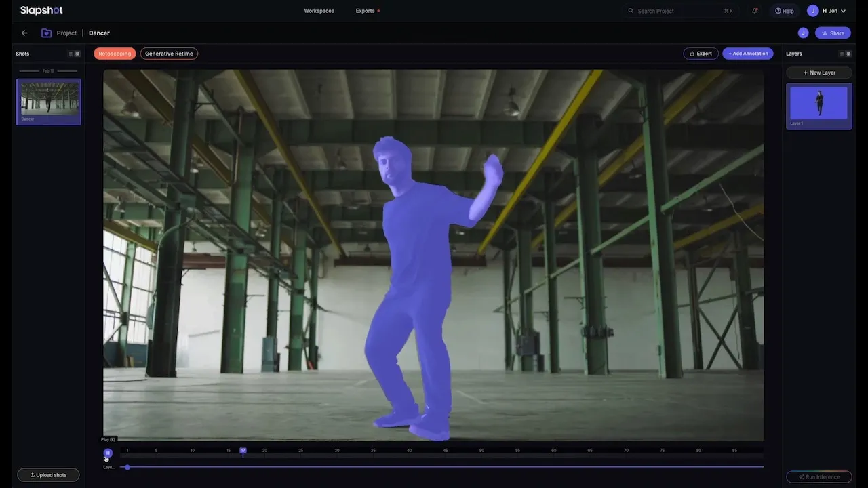Click the Upload shots button

(x=49, y=475)
